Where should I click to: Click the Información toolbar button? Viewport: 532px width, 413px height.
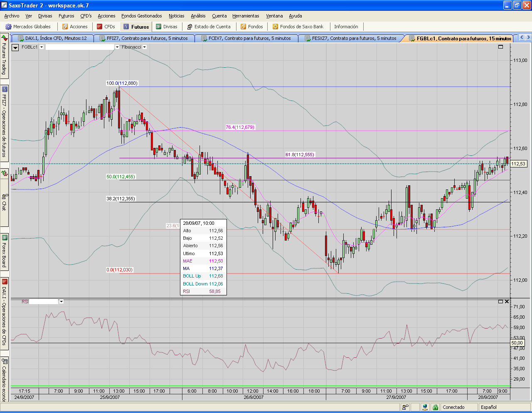click(346, 27)
